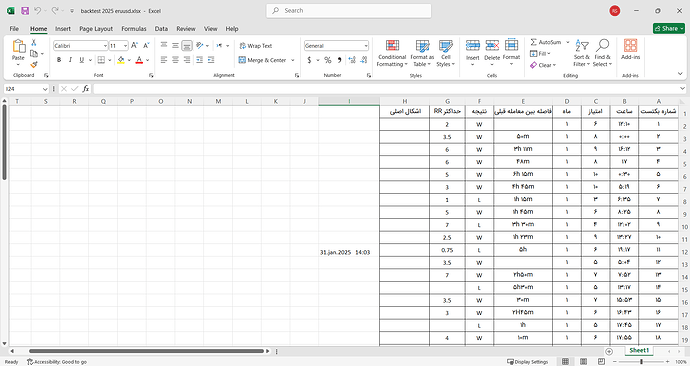Image resolution: width=690 pixels, height=366 pixels.
Task: Open Conditional Formatting
Action: (x=392, y=53)
